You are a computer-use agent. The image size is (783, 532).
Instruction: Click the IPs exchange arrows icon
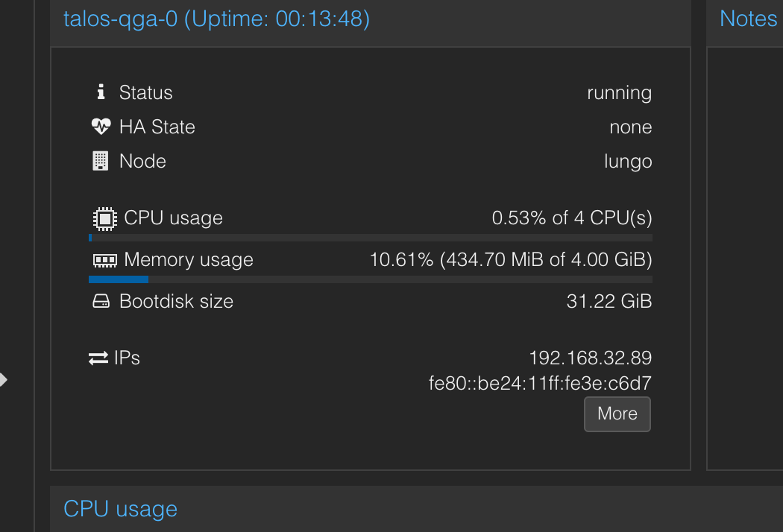98,358
